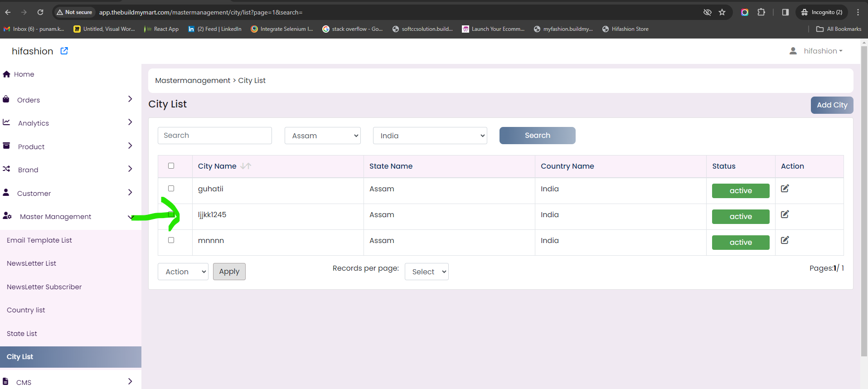
Task: Open the India country dropdown
Action: 430,136
